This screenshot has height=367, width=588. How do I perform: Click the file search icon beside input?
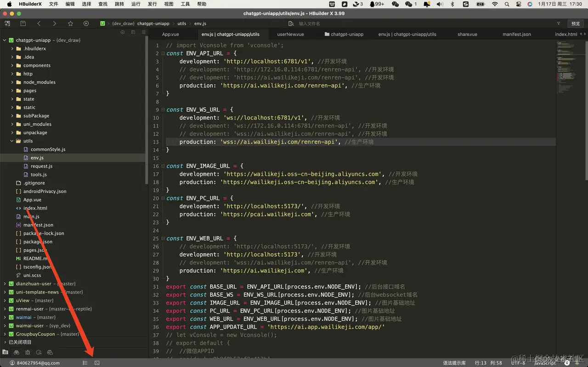291,23
